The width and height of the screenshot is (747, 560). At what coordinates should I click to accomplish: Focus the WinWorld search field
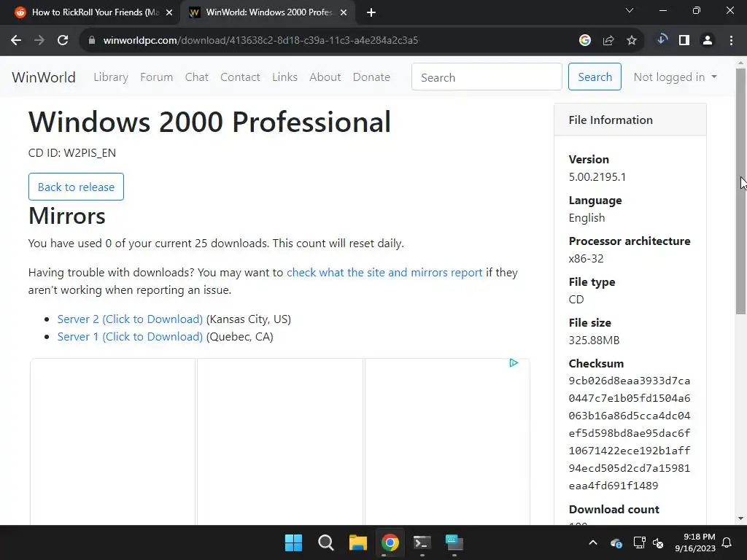[487, 77]
